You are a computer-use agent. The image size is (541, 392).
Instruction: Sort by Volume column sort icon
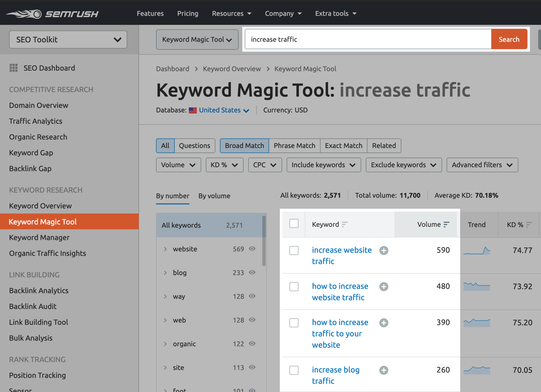pyautogui.click(x=446, y=225)
